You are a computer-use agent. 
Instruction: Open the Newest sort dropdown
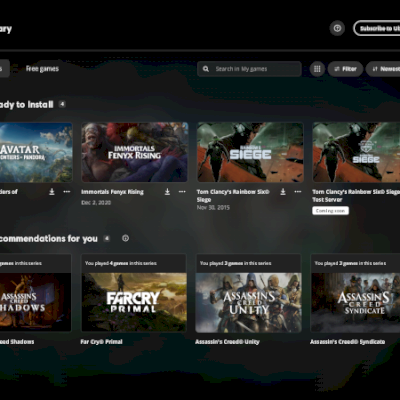pos(383,69)
